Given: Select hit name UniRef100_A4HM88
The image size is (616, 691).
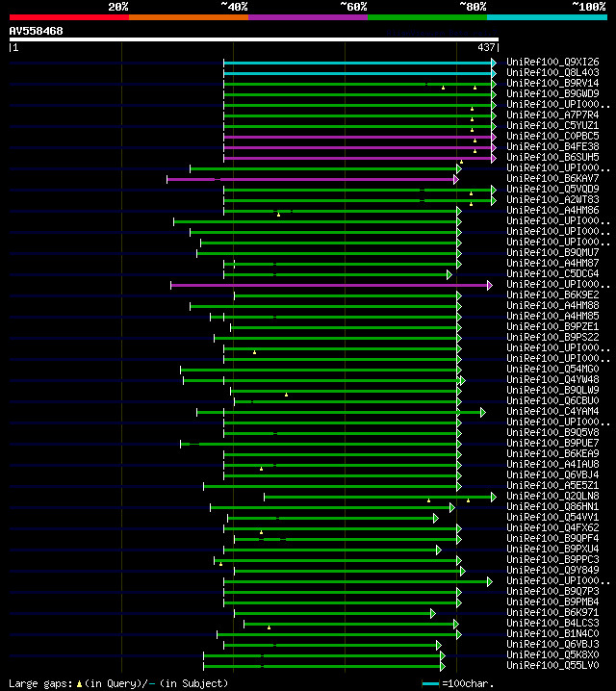Looking at the screenshot, I should (x=552, y=305).
